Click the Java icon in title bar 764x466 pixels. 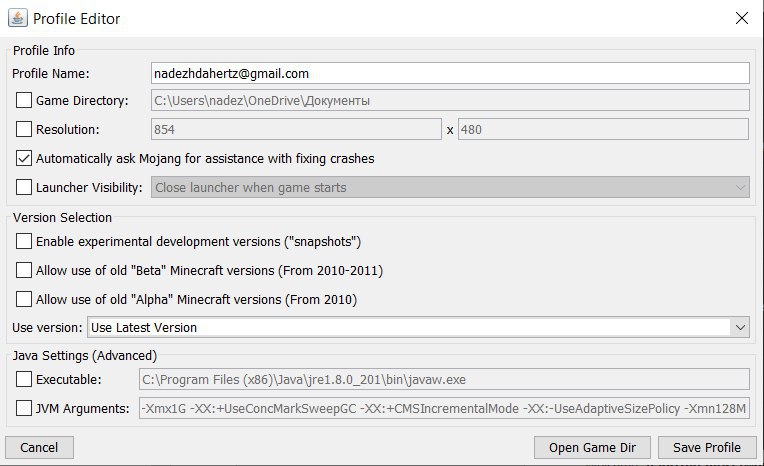[18, 18]
